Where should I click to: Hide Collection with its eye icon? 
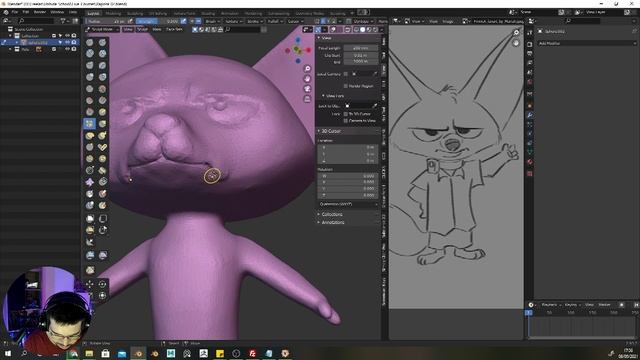coord(67,36)
